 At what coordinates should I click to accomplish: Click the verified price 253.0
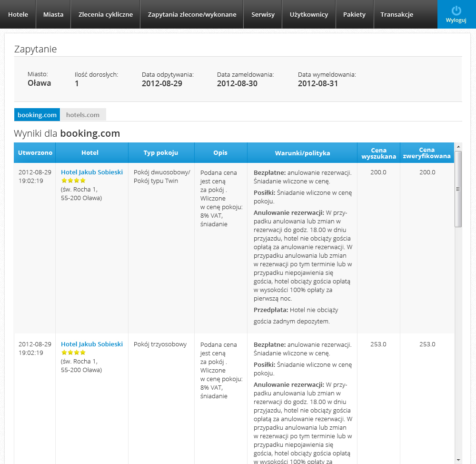[x=427, y=344]
